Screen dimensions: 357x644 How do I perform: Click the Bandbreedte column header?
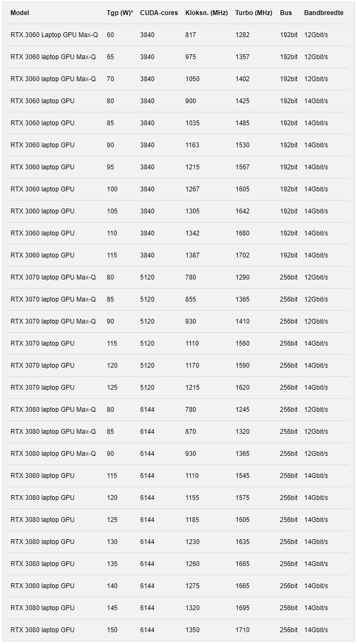click(324, 13)
